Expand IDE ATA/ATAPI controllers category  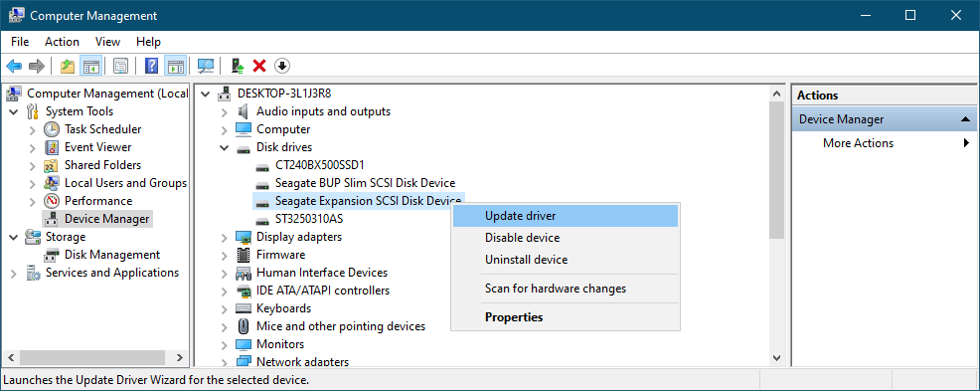pyautogui.click(x=225, y=291)
